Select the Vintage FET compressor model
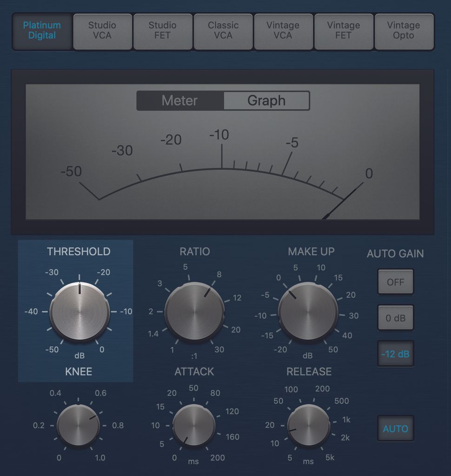The width and height of the screenshot is (451, 476). [x=344, y=31]
